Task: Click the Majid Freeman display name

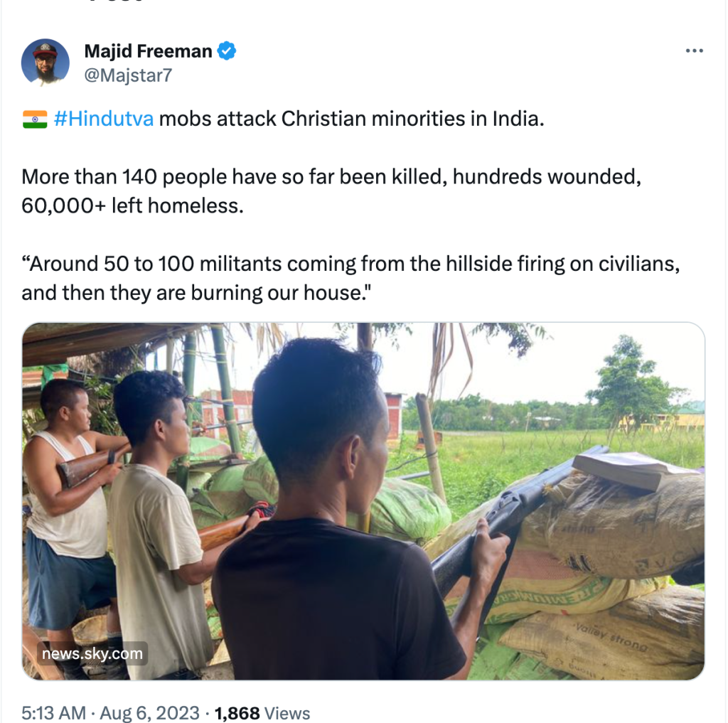Action: click(x=148, y=51)
